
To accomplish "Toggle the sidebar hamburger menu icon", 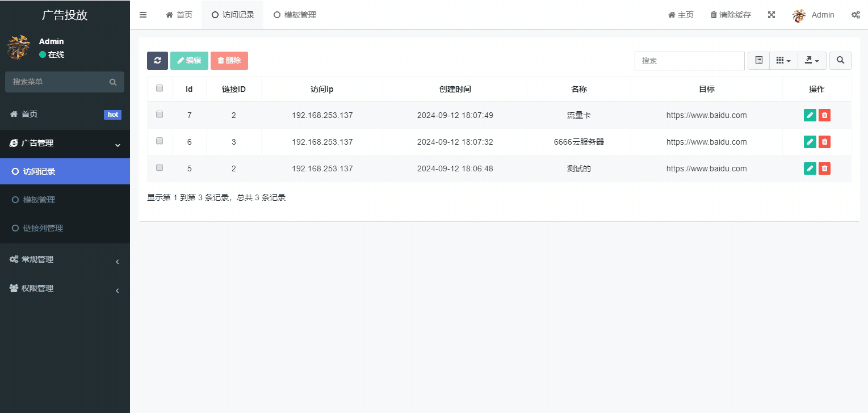I will coord(143,15).
